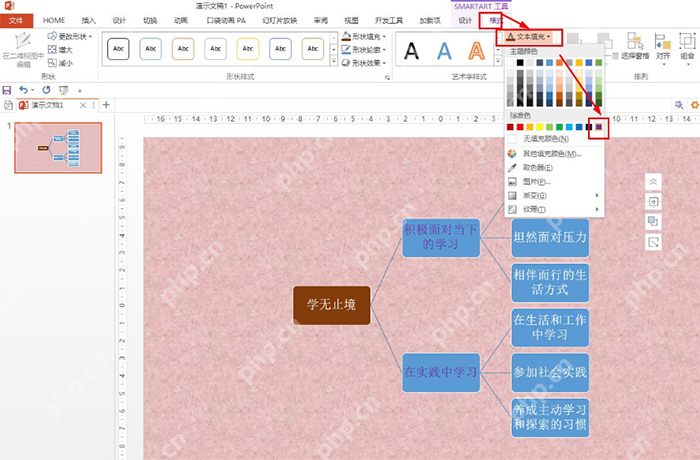Close the 演示文稿1 document tab

83,105
